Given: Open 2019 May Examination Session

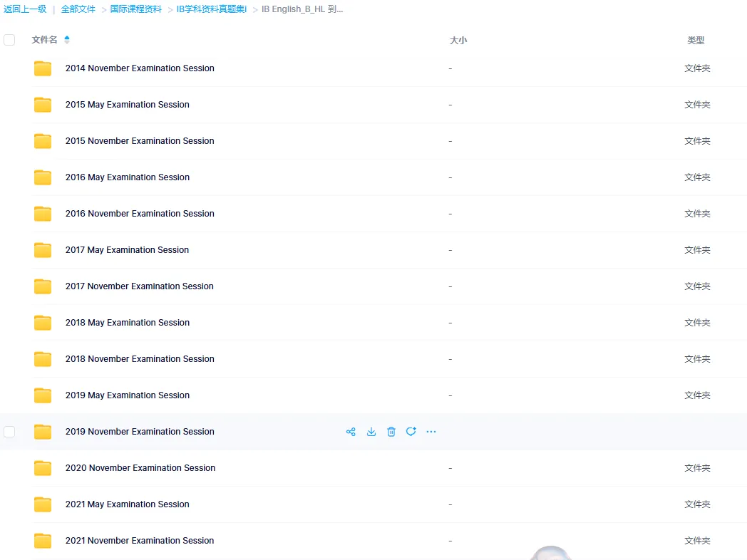Looking at the screenshot, I should click(x=127, y=395).
